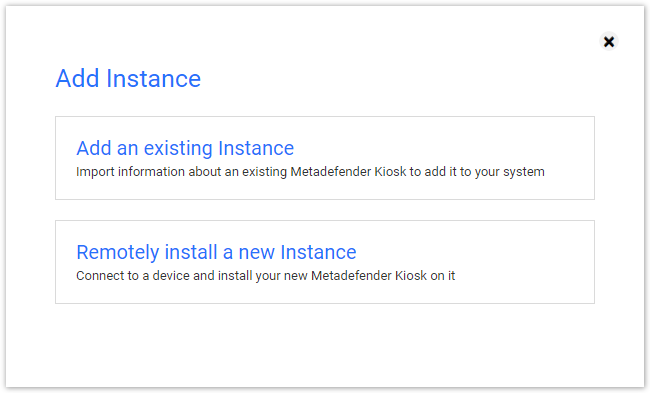The width and height of the screenshot is (650, 393).
Task: Open the 'Add an existing Instance' option
Action: click(185, 148)
